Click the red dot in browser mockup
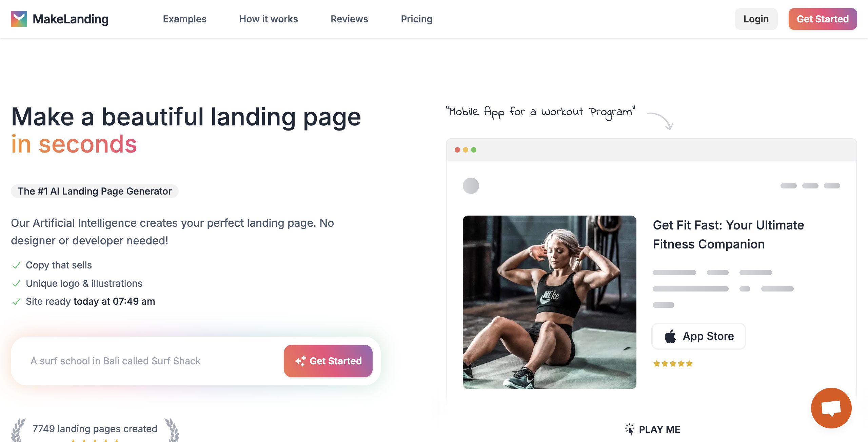Viewport: 868px width, 442px height. click(457, 150)
